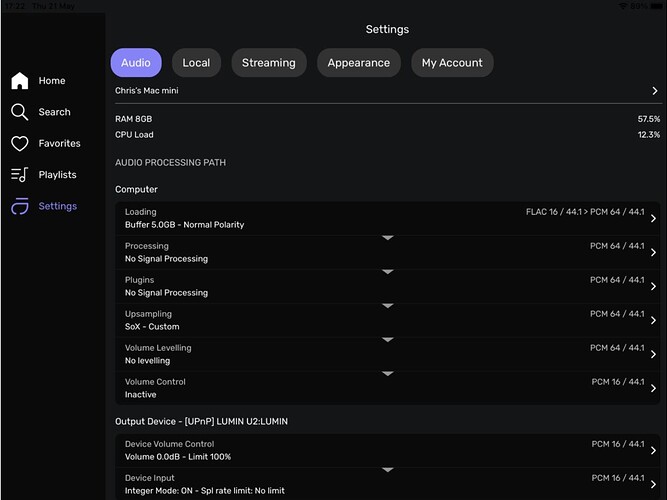This screenshot has width=667, height=500.
Task: Click the 'No levelling' value
Action: tap(147, 361)
